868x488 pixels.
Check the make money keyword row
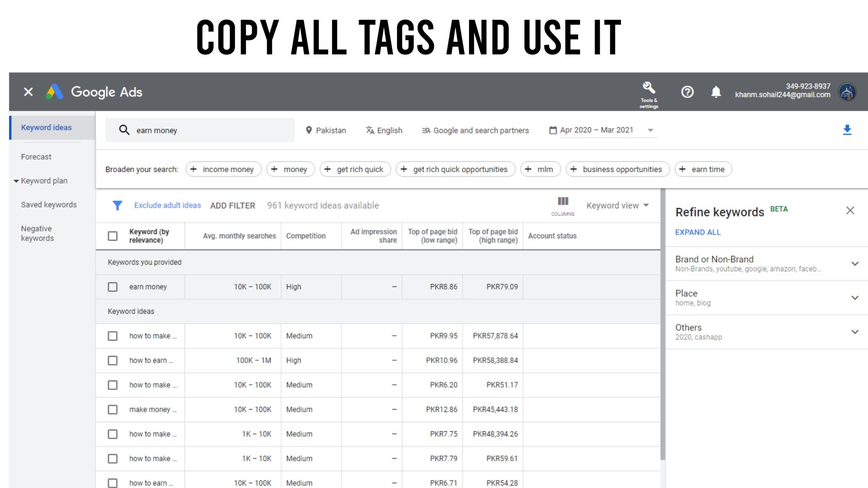tap(113, 410)
